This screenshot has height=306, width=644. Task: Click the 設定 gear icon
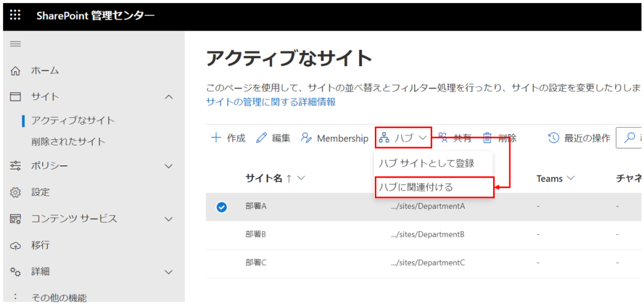pyautogui.click(x=16, y=192)
